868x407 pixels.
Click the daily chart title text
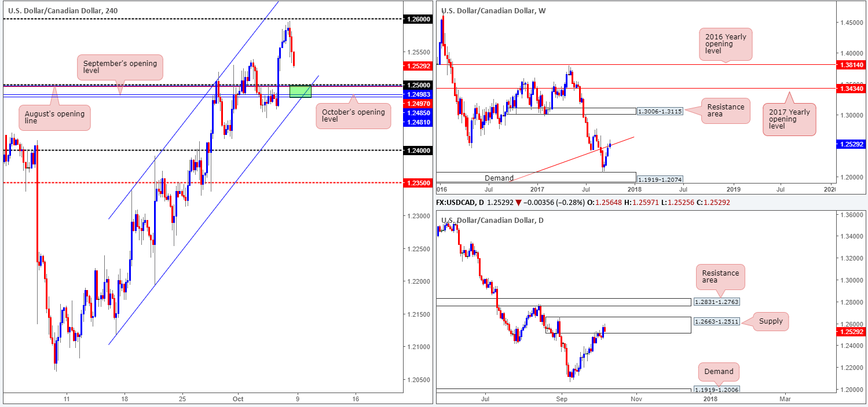(493, 221)
